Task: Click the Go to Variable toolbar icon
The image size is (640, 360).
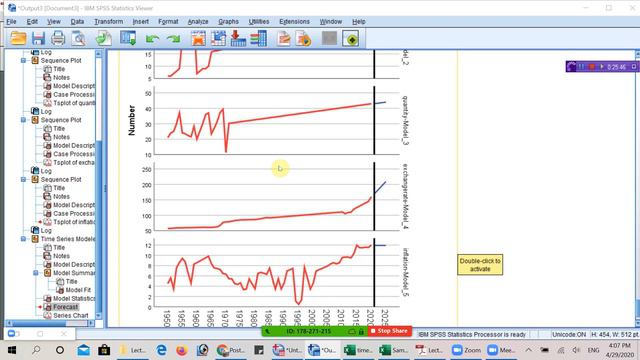Action: click(x=238, y=39)
